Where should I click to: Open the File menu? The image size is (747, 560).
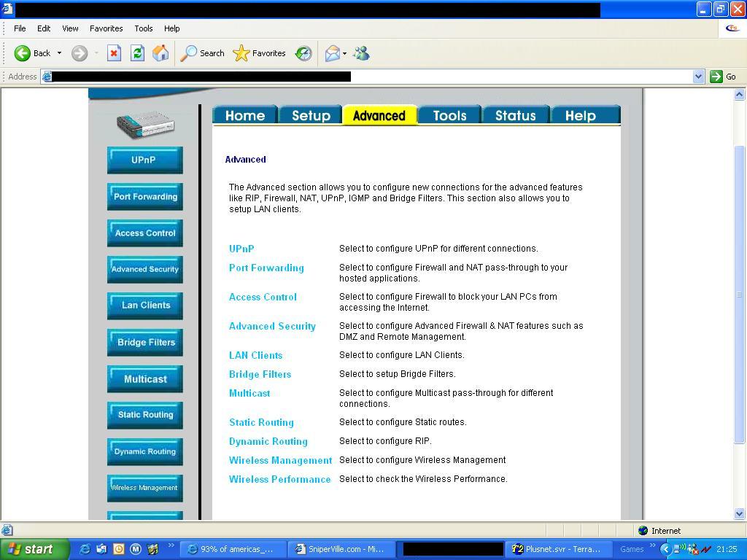20,28
